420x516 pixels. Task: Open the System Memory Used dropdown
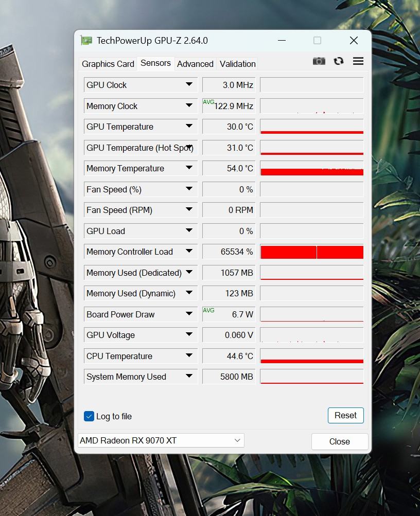click(x=189, y=376)
